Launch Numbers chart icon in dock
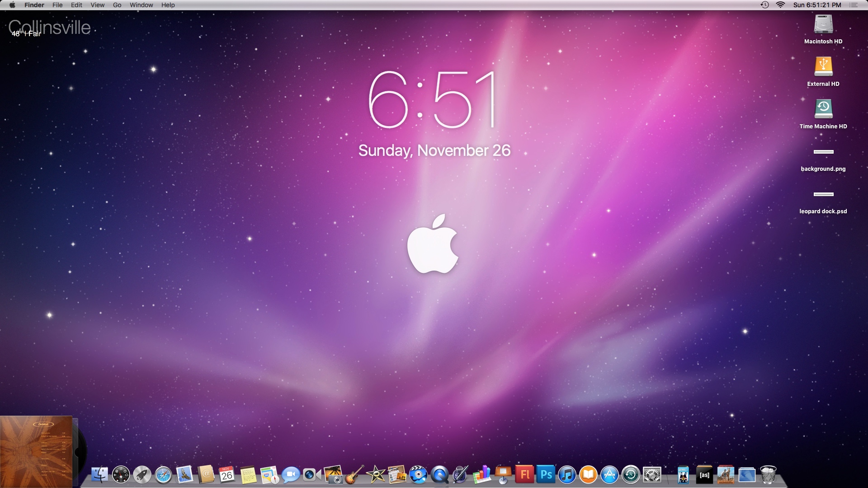The height and width of the screenshot is (488, 868). click(x=482, y=475)
